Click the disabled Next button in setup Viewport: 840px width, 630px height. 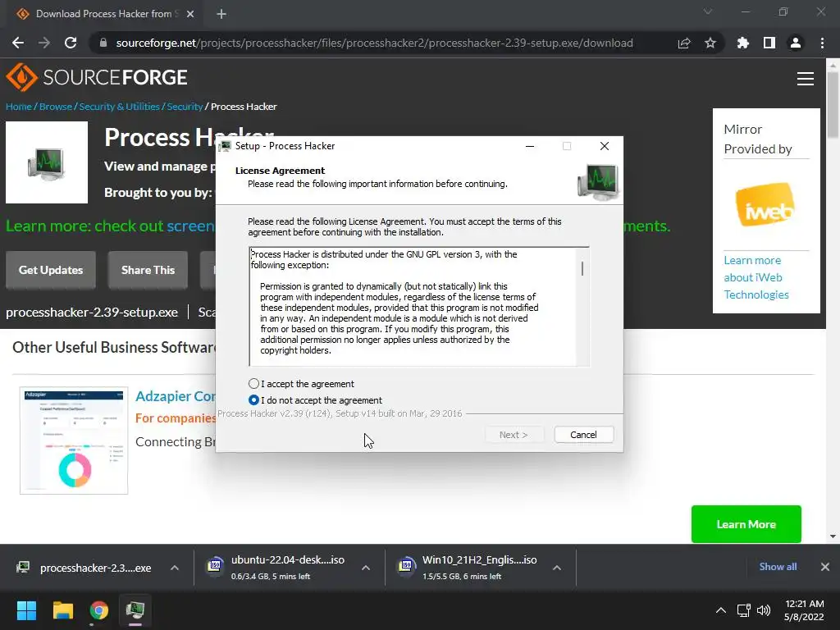[x=514, y=435]
